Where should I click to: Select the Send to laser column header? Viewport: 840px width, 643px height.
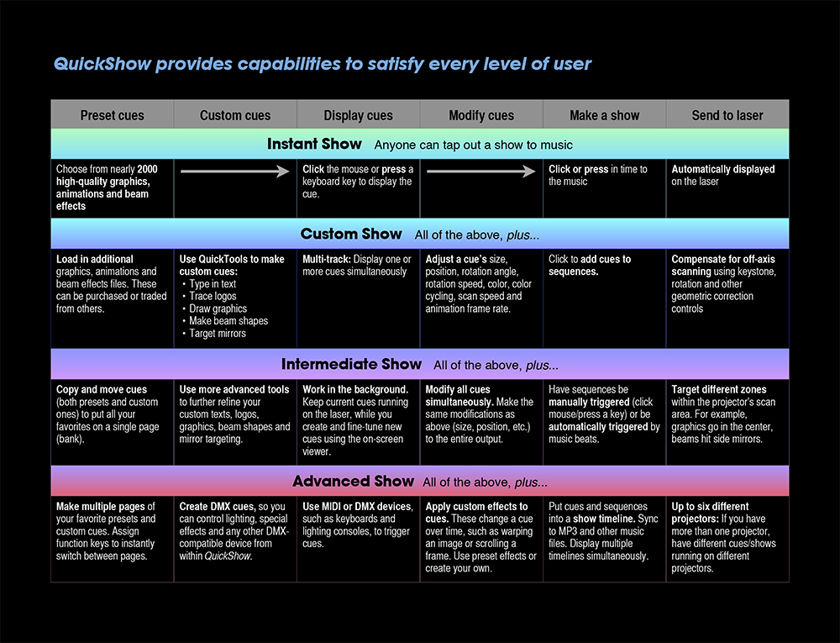tap(727, 115)
